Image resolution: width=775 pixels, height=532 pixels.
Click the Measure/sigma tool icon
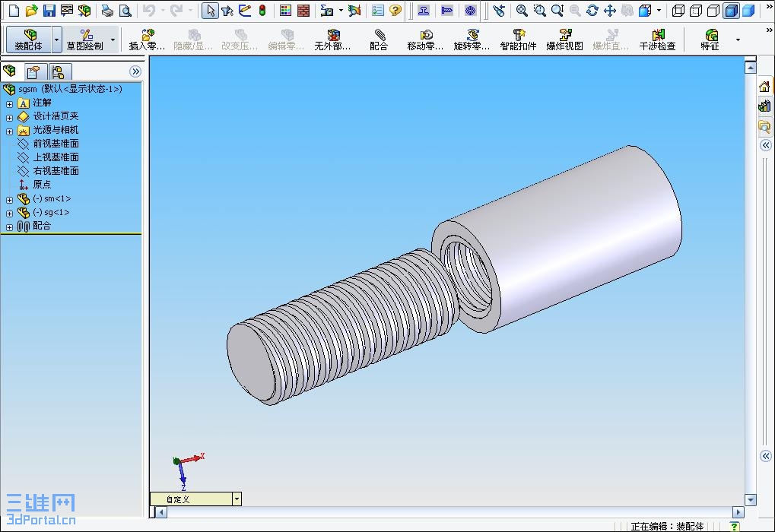(327, 11)
